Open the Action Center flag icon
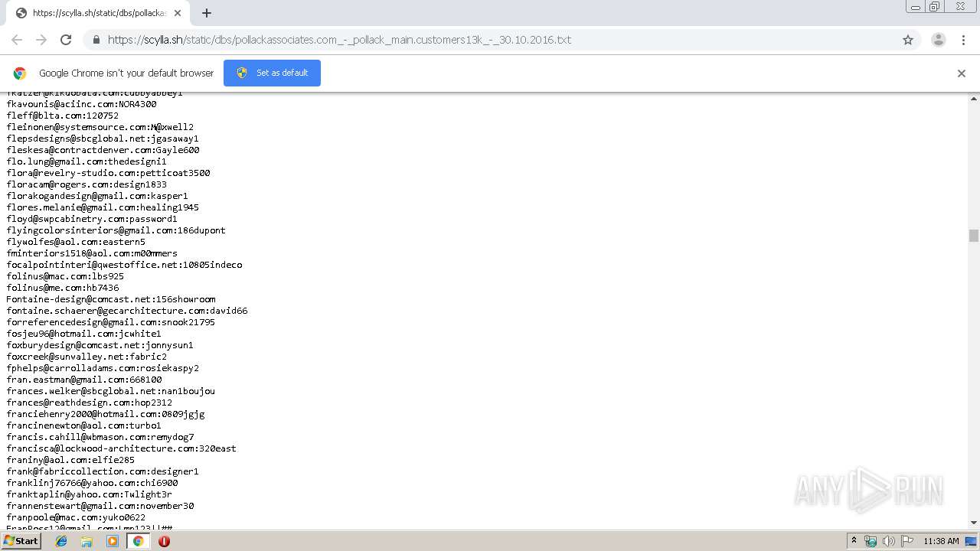The height and width of the screenshot is (551, 980). 907,541
